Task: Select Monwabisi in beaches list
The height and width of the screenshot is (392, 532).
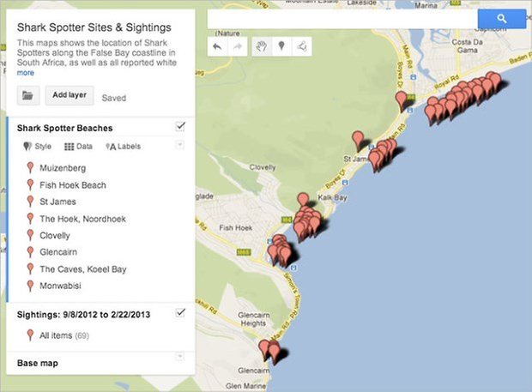Action: (x=60, y=286)
